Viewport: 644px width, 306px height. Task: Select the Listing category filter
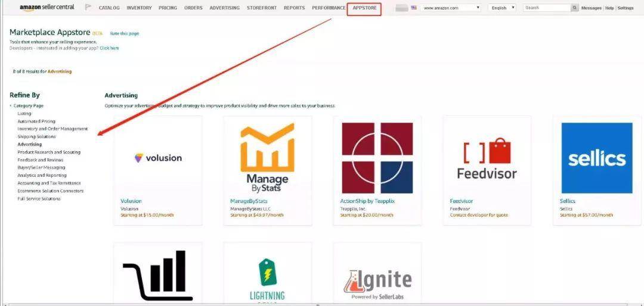pos(24,114)
